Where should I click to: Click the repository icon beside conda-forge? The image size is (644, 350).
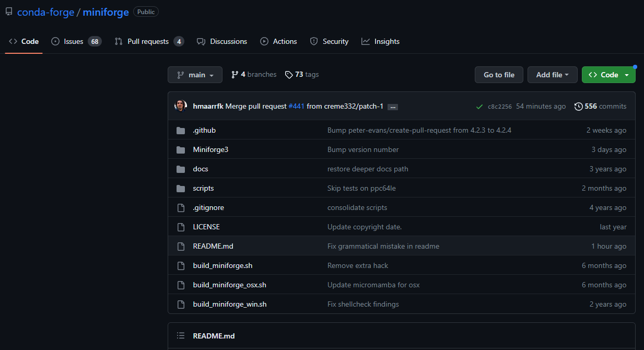click(9, 11)
